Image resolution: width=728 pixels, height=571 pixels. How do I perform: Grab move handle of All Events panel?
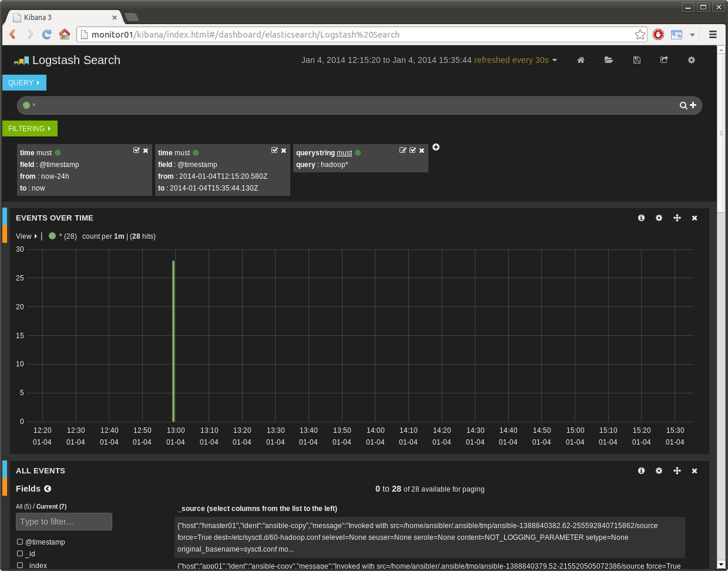click(x=677, y=470)
